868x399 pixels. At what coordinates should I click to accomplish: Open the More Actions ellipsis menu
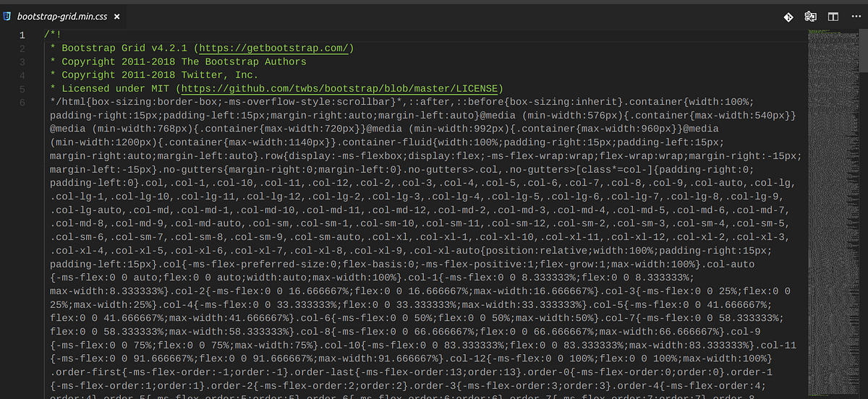856,16
